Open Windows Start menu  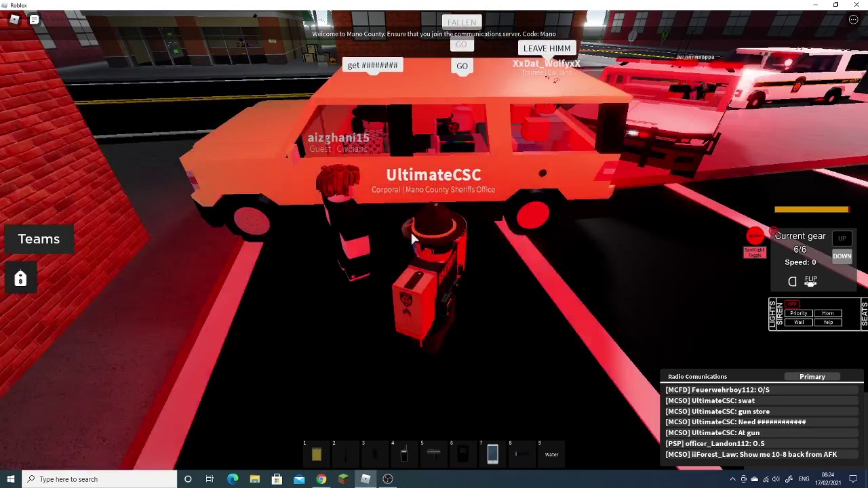click(11, 479)
